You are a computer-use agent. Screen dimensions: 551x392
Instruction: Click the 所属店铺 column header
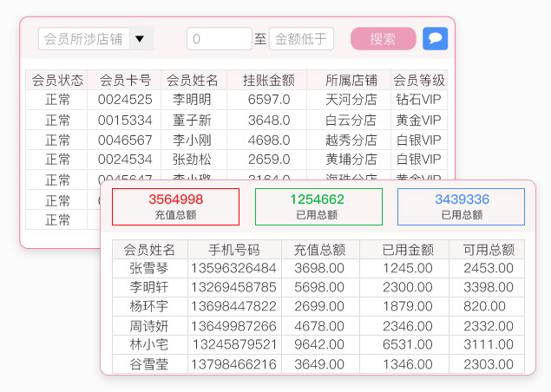pos(349,80)
